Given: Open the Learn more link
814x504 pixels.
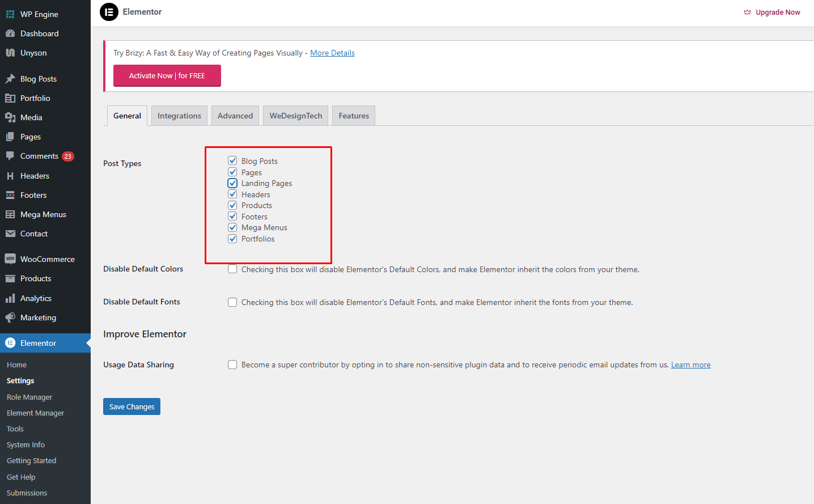Looking at the screenshot, I should point(690,365).
